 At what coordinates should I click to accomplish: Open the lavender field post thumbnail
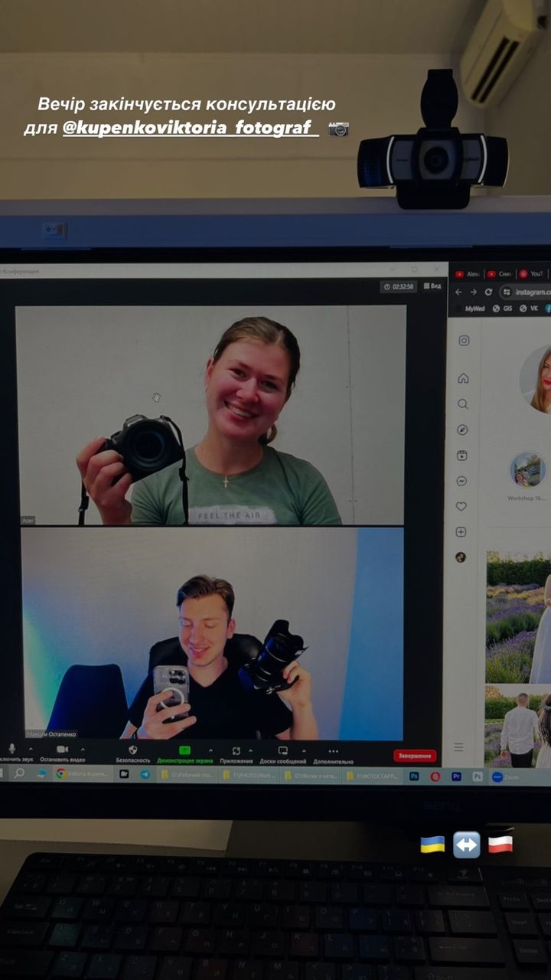pos(518,617)
